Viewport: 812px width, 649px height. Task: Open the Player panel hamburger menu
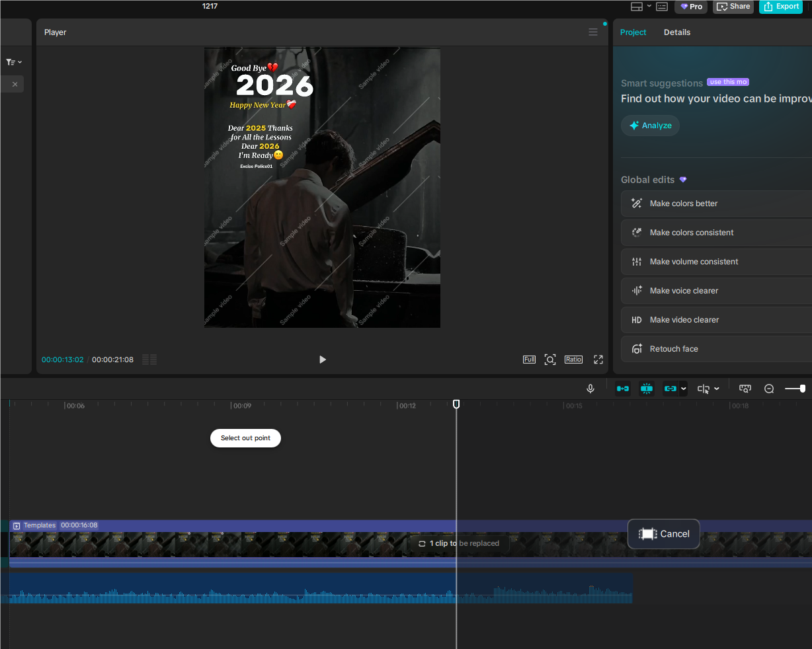(592, 32)
